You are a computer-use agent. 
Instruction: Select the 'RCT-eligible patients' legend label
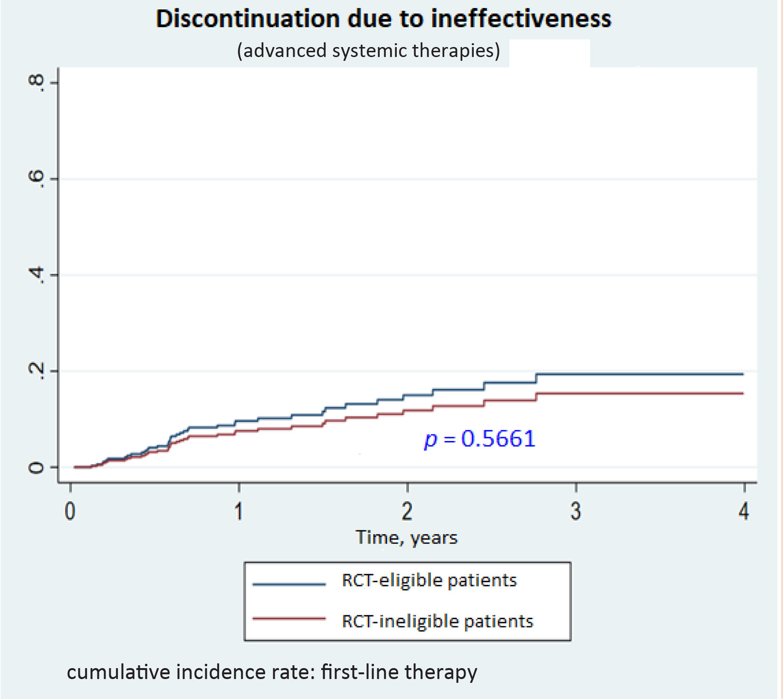coord(429,581)
